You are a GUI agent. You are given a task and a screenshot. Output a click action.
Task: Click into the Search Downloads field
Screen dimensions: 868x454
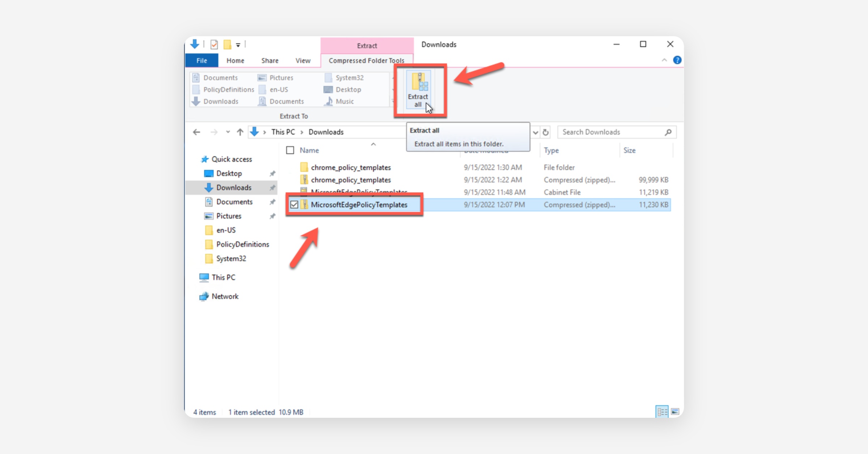[611, 132]
